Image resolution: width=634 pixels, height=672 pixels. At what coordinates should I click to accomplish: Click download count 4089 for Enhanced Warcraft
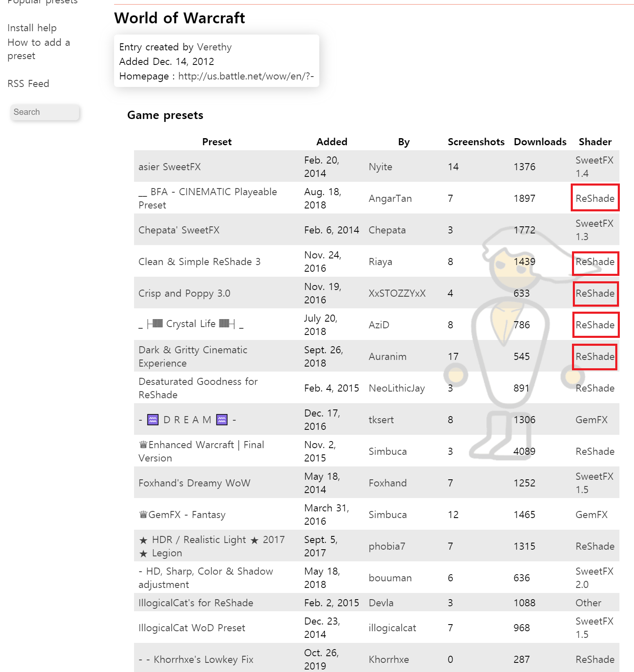[x=525, y=451]
